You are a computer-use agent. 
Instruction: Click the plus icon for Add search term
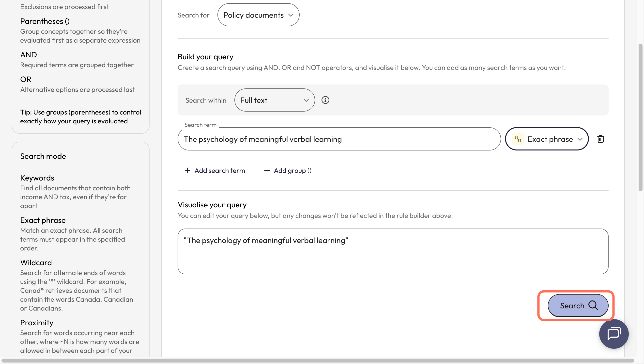[187, 170]
